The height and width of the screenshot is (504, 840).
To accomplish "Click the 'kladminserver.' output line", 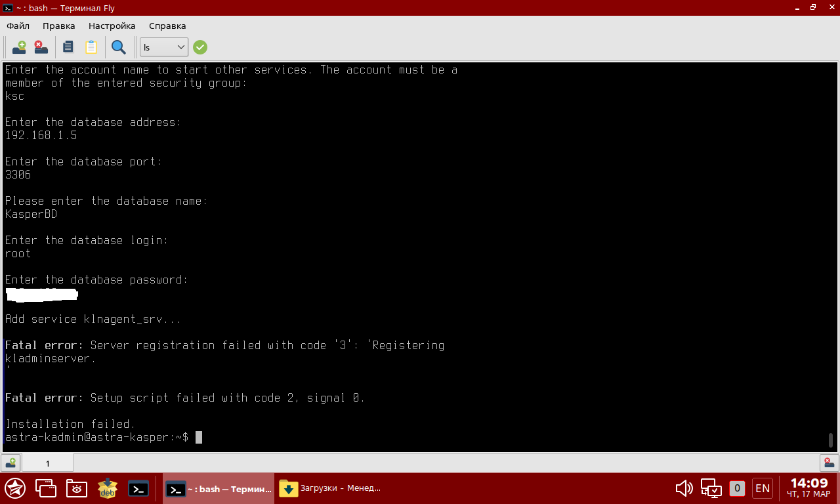I will (51, 358).
